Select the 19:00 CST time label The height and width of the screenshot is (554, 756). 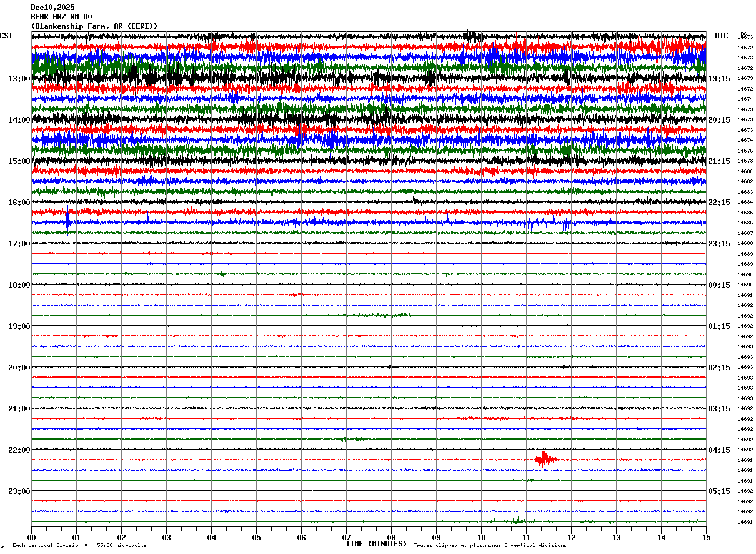[19, 326]
